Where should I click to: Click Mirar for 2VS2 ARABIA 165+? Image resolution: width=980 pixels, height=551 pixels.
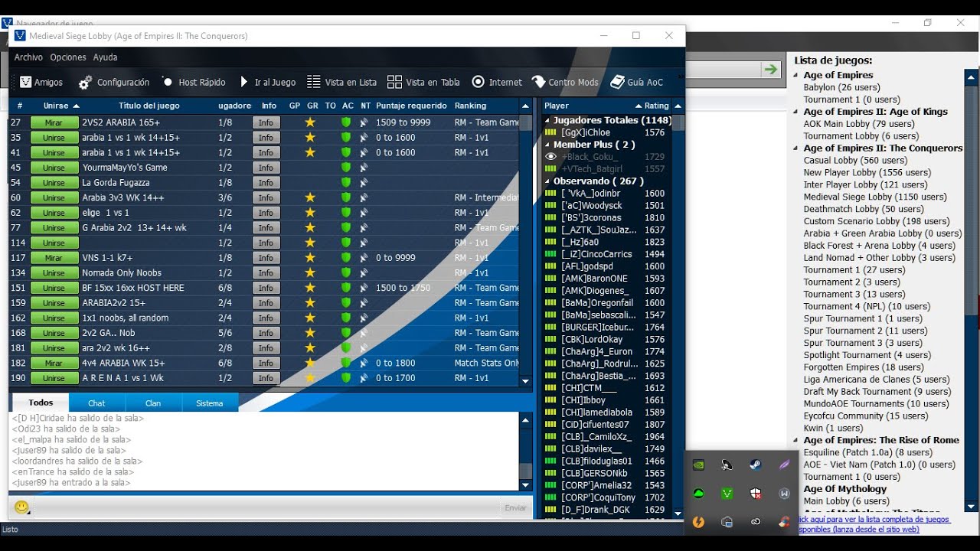coord(54,122)
